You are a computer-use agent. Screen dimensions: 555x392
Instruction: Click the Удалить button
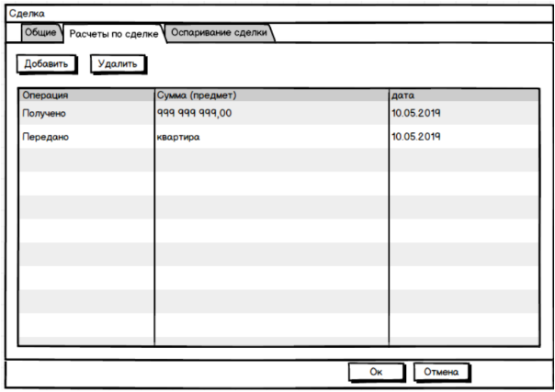click(x=118, y=64)
